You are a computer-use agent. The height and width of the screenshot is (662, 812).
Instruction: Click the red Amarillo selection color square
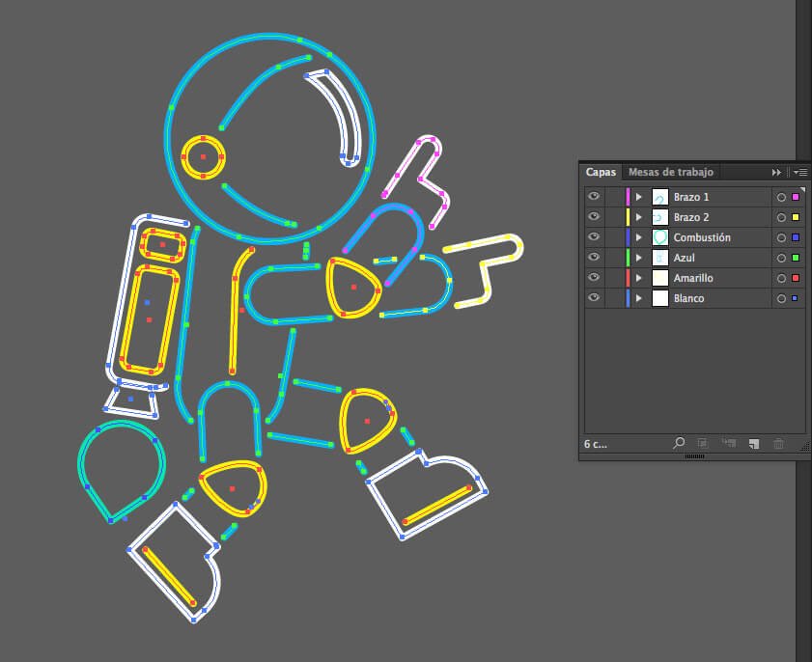tap(795, 278)
